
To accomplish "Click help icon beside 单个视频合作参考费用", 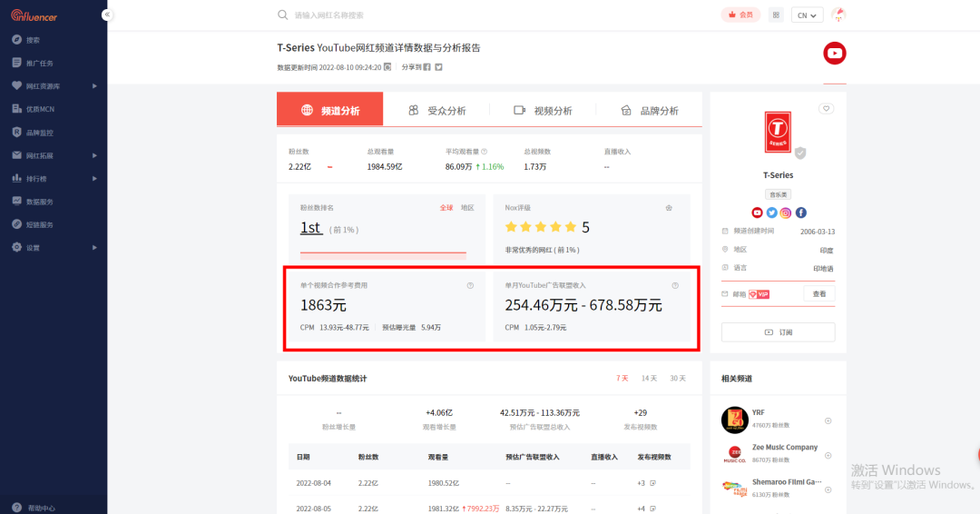I will point(470,285).
